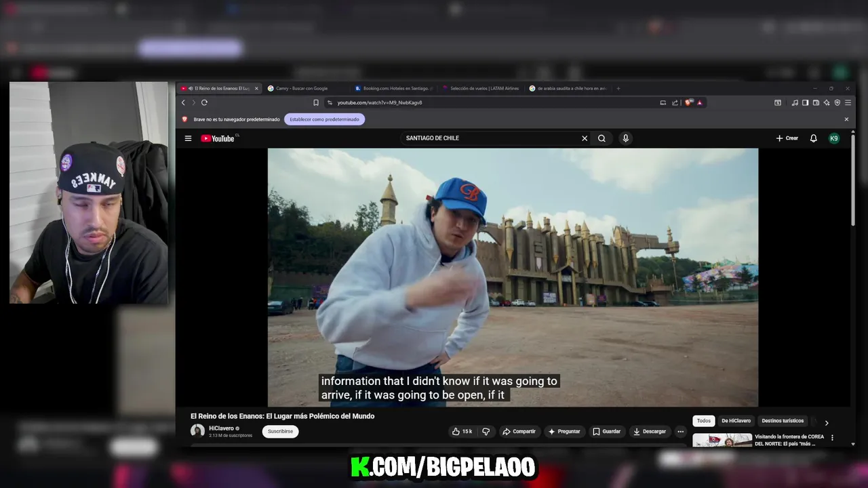Click Establecer como predeterminado
The width and height of the screenshot is (868, 488).
click(325, 119)
